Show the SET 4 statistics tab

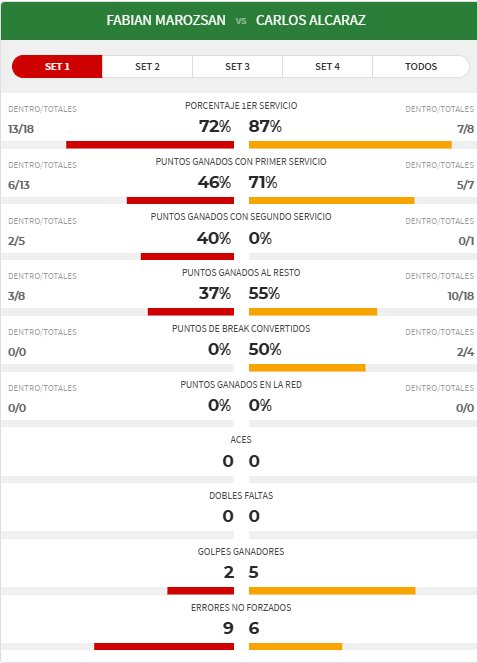[x=327, y=66]
